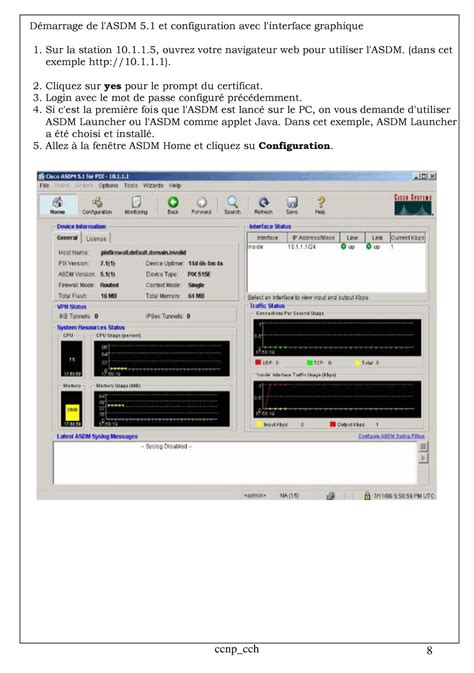474x673 pixels.
Task: Click the IPSec Tunnels count in VPN Status
Action: pos(188,316)
